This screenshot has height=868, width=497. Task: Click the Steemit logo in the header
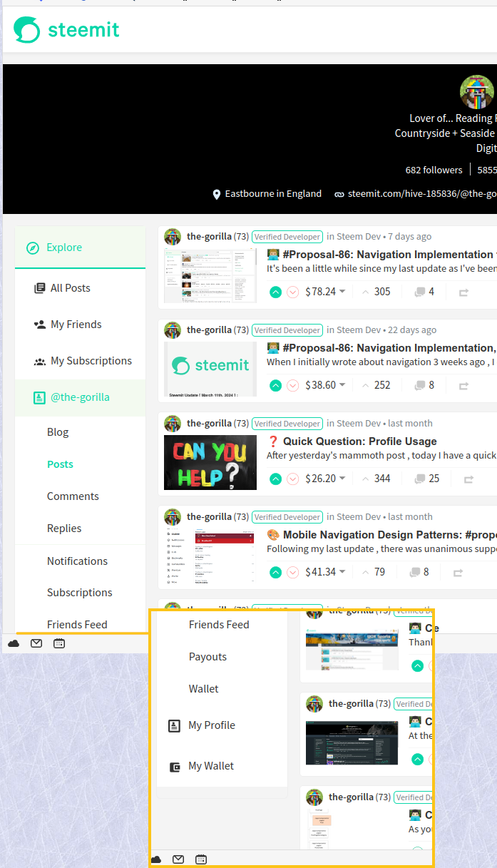tap(66, 30)
